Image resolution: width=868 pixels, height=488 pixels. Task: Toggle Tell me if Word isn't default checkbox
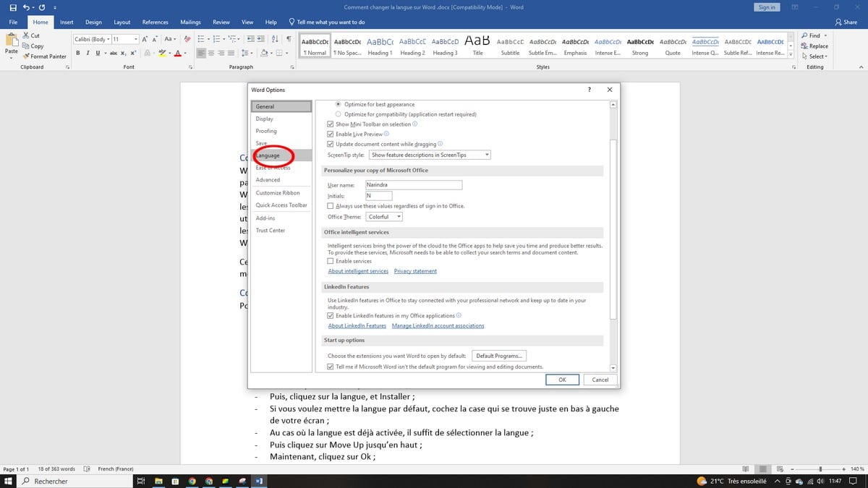tap(331, 367)
